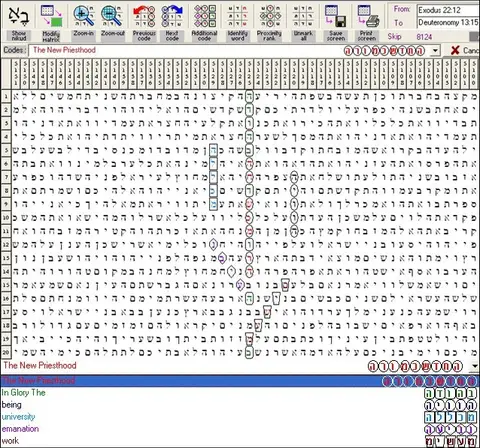The image size is (480, 448).
Task: Open the Additional code icon
Action: (205, 16)
